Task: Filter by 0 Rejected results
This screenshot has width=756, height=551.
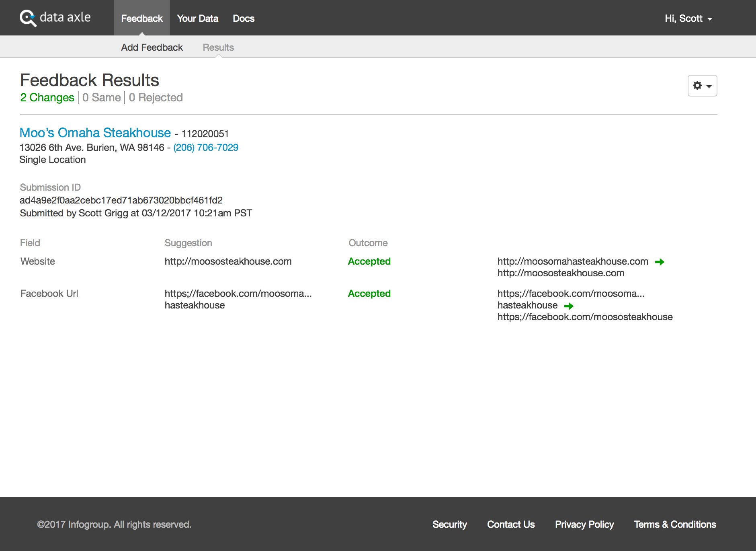Action: tap(156, 98)
